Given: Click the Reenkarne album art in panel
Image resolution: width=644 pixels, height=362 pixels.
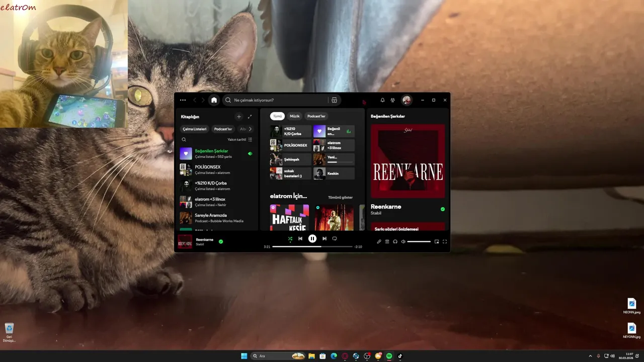Looking at the screenshot, I should point(408,161).
